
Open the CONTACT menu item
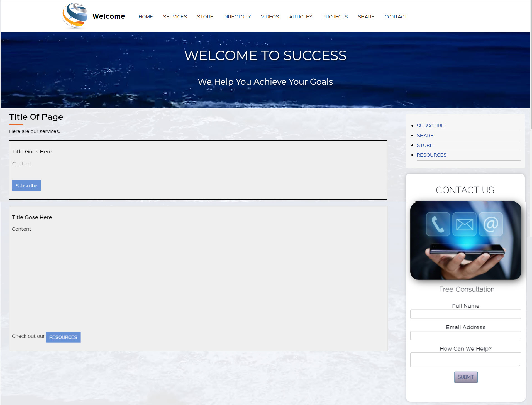(x=396, y=17)
